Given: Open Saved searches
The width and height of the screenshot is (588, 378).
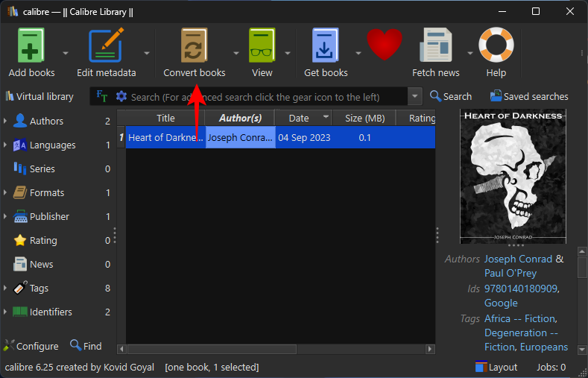Looking at the screenshot, I should point(529,96).
